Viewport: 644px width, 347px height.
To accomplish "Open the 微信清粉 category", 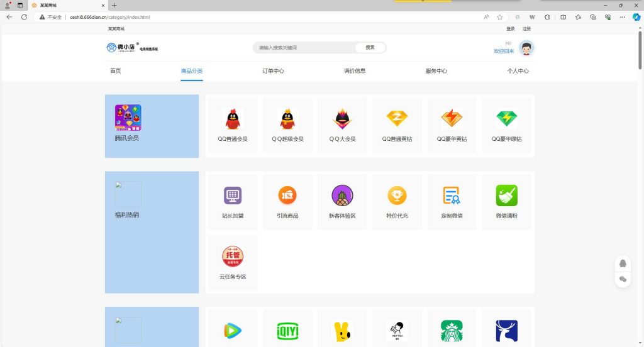I will (x=506, y=202).
